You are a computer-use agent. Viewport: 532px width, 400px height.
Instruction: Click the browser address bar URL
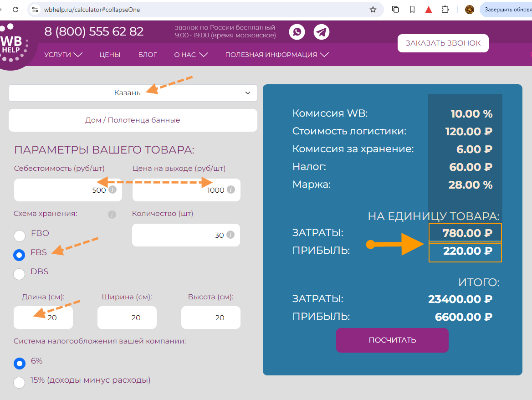tap(92, 10)
